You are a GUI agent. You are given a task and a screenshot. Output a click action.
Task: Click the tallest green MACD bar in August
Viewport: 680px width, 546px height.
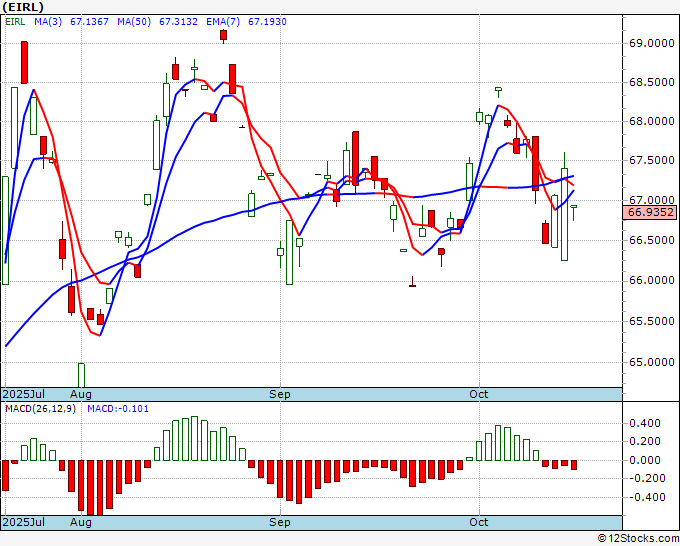(195, 438)
